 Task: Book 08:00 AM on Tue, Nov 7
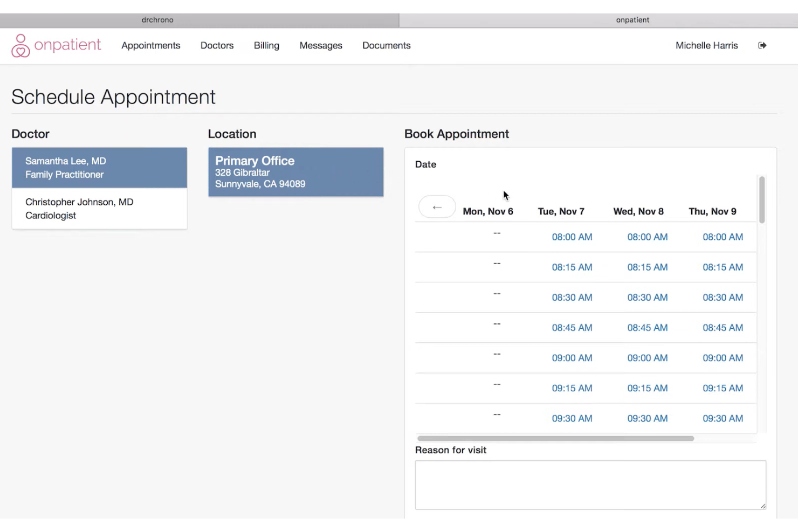point(572,237)
